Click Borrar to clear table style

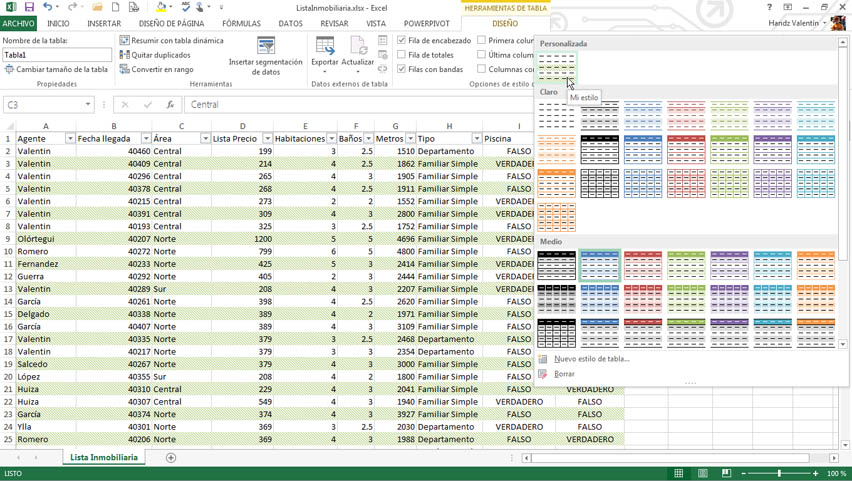coord(564,374)
